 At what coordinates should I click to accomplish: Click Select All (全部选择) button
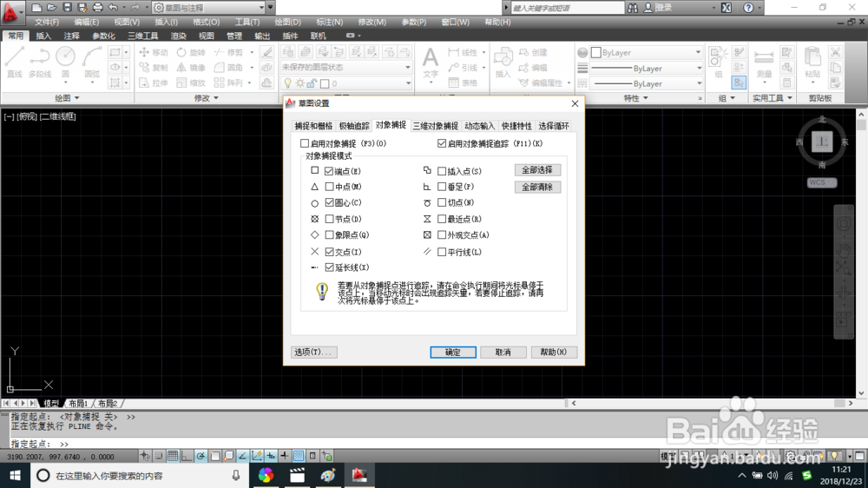(537, 170)
